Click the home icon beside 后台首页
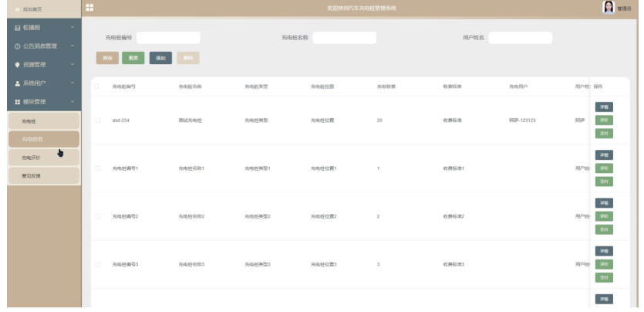Image resolution: width=644 pixels, height=312 pixels. pos(17,9)
